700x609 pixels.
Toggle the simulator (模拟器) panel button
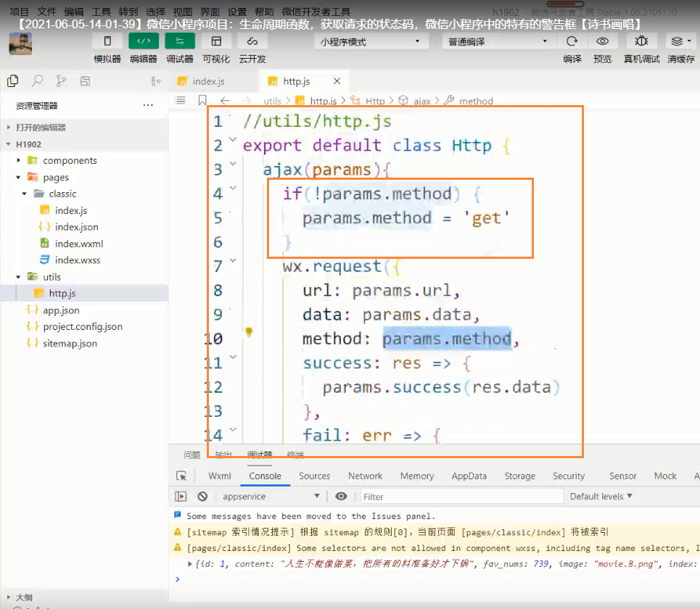click(107, 41)
